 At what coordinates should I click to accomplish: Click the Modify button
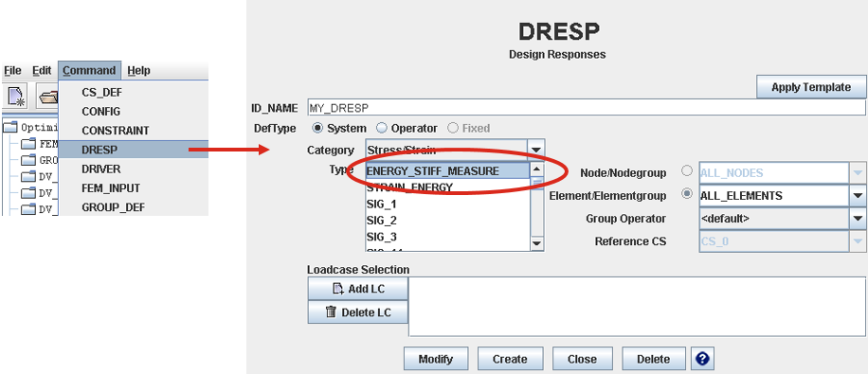[436, 359]
